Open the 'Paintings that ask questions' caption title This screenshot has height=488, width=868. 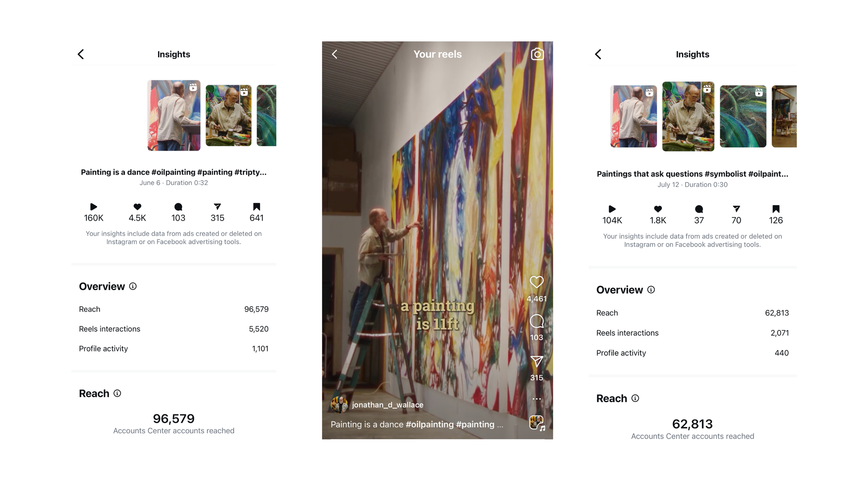(x=692, y=174)
